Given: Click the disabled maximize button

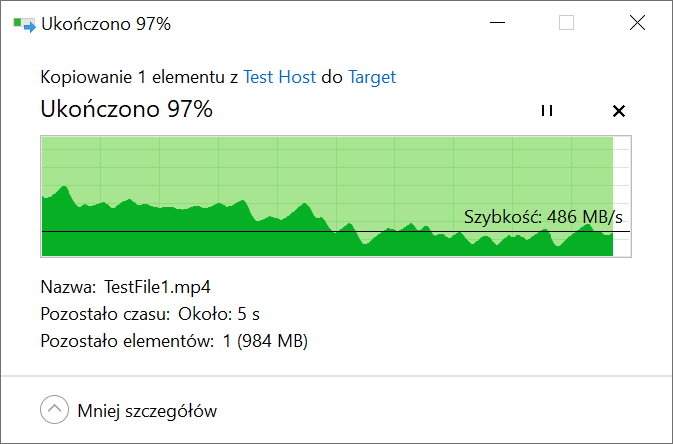Looking at the screenshot, I should (x=567, y=23).
